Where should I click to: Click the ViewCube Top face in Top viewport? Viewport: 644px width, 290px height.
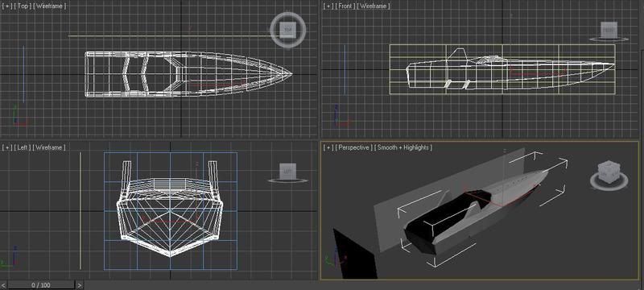(x=287, y=30)
